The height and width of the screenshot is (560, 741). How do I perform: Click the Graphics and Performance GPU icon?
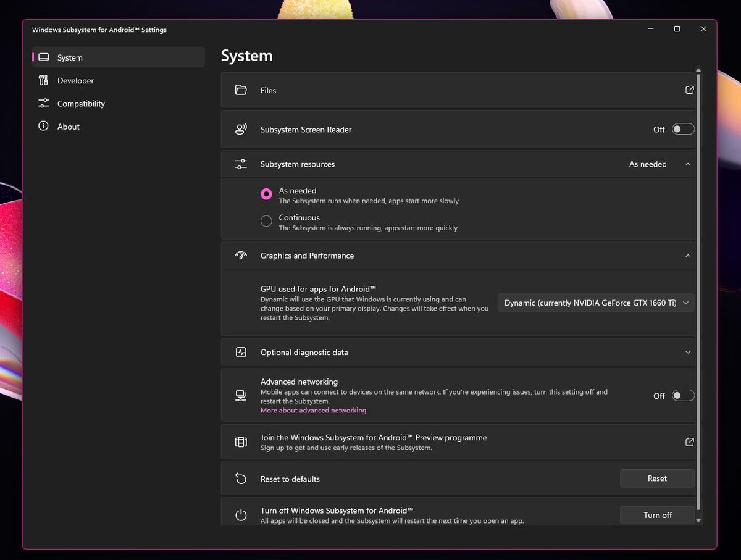[x=241, y=255]
